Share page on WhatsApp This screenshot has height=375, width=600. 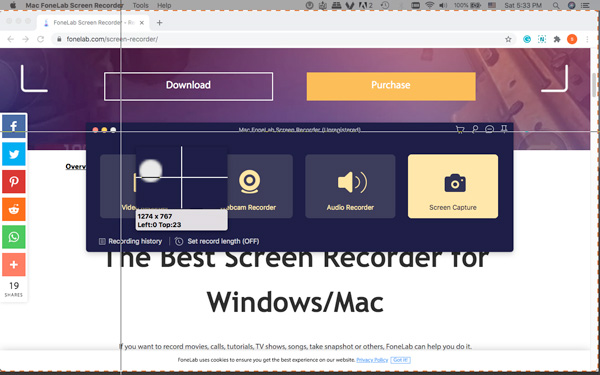pos(14,237)
